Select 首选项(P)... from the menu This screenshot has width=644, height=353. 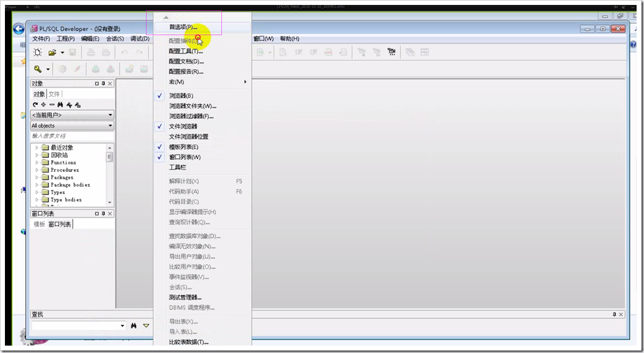[x=202, y=27]
